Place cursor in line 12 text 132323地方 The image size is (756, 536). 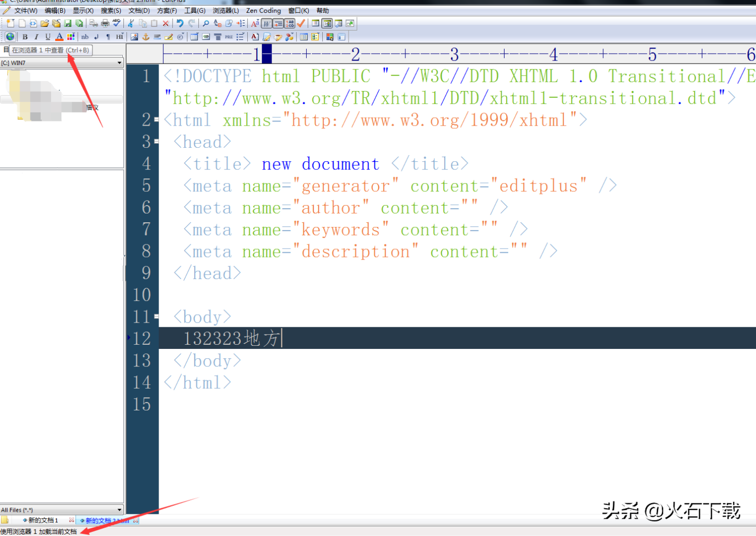231,339
